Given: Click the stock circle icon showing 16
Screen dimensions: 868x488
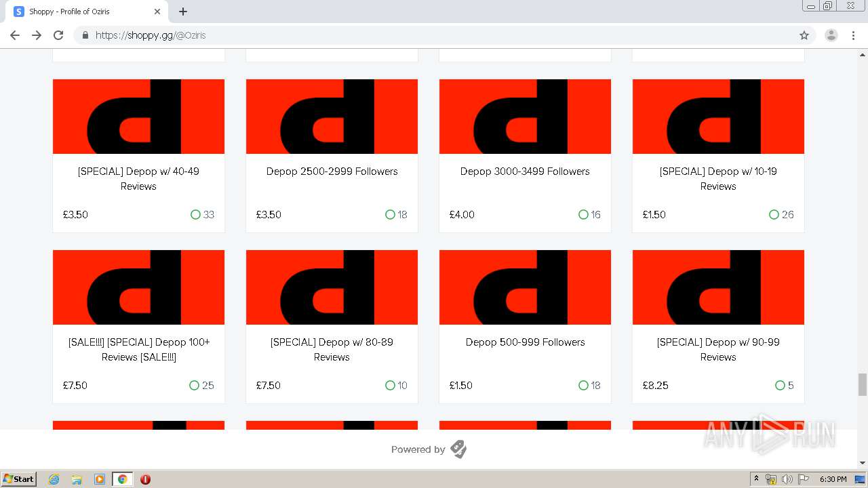Looking at the screenshot, I should [x=583, y=215].
